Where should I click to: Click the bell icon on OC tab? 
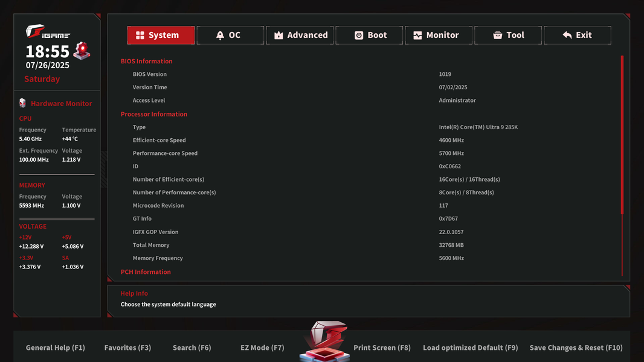pos(220,36)
